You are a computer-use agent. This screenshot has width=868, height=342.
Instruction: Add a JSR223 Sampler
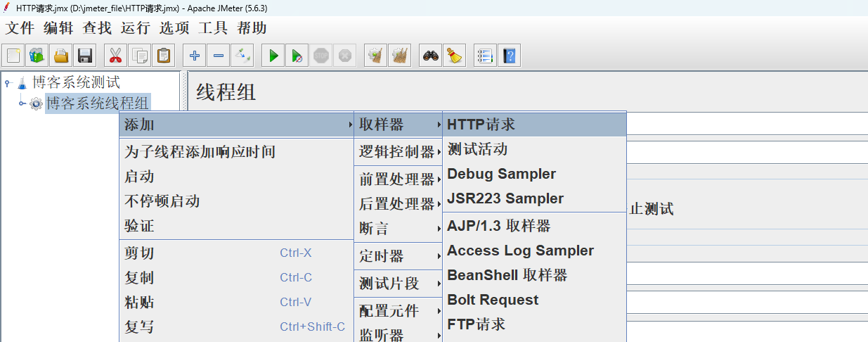[x=534, y=198]
